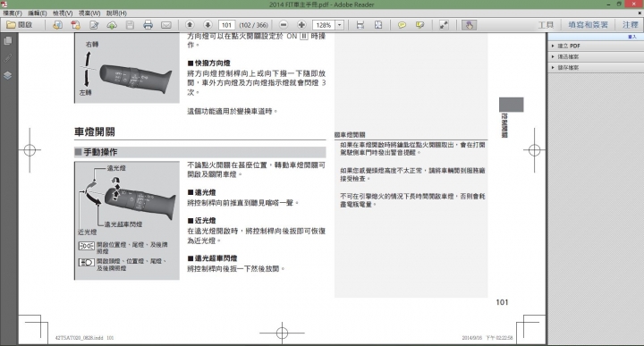Go to previous page with up arrow
This screenshot has width=644, height=346.
tap(190, 25)
